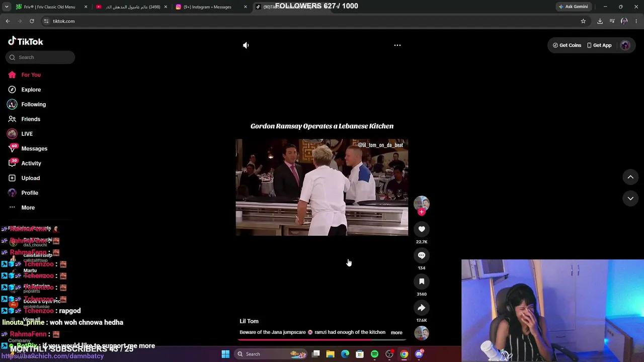Expand the caption with 'more'

tap(396, 332)
